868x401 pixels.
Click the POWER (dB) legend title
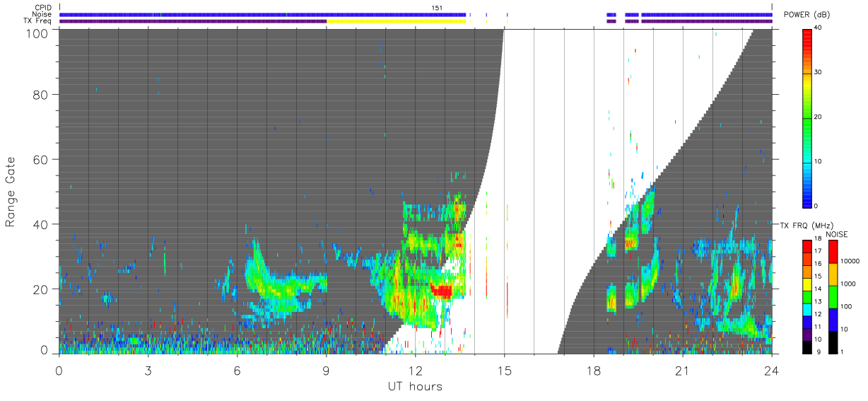[807, 15]
